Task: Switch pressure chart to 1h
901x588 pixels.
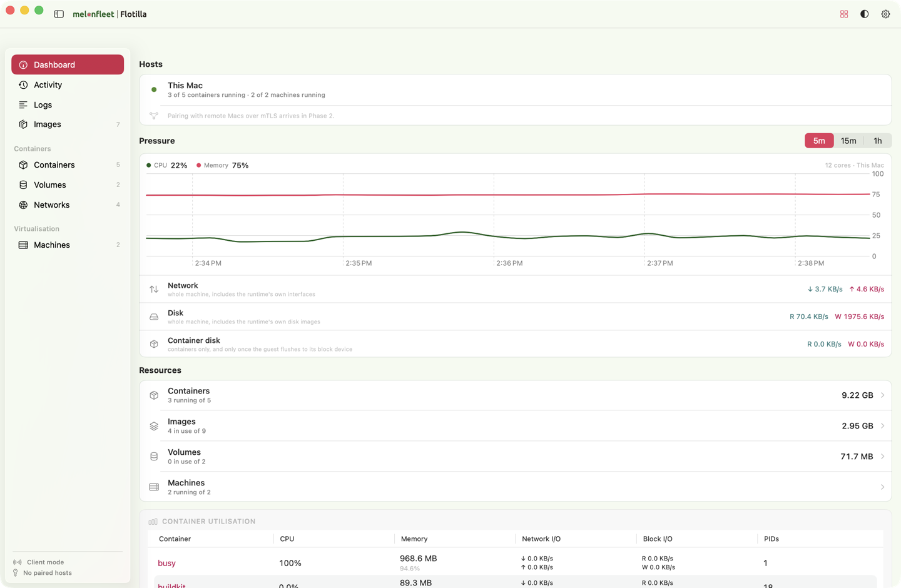Action: click(877, 141)
